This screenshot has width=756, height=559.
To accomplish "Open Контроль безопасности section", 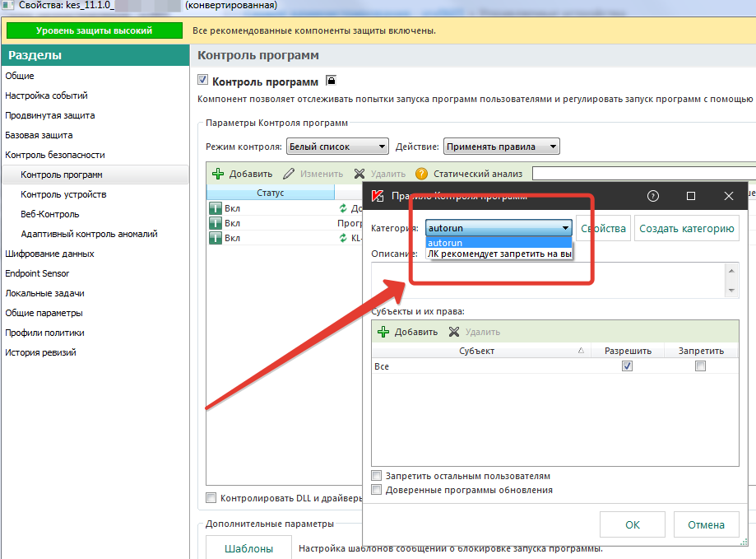I will (x=55, y=155).
